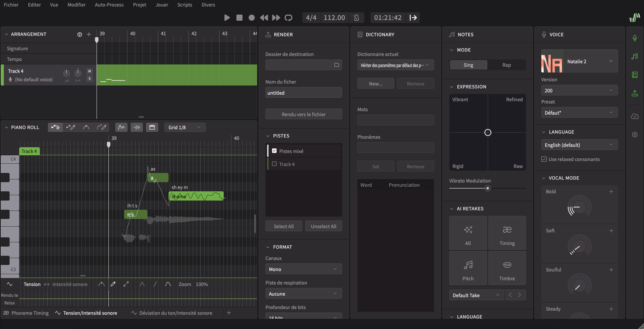The height and width of the screenshot is (329, 644).
Task: Browse for destination folder icon
Action: point(337,65)
